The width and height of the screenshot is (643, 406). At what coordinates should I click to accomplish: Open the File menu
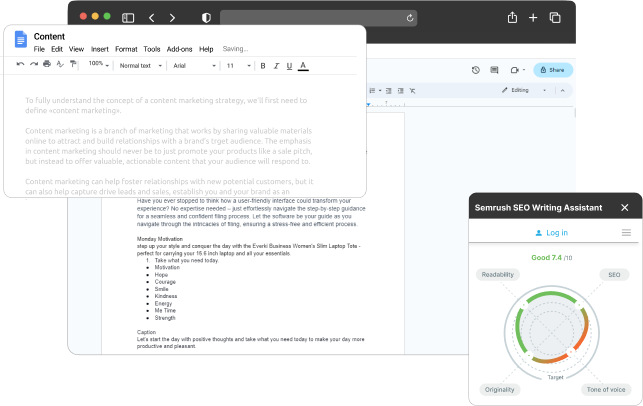pos(39,49)
